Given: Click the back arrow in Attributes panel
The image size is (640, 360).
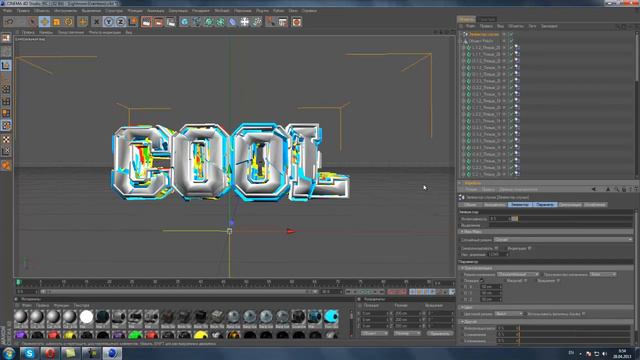Looking at the screenshot, I should pyautogui.click(x=594, y=189).
